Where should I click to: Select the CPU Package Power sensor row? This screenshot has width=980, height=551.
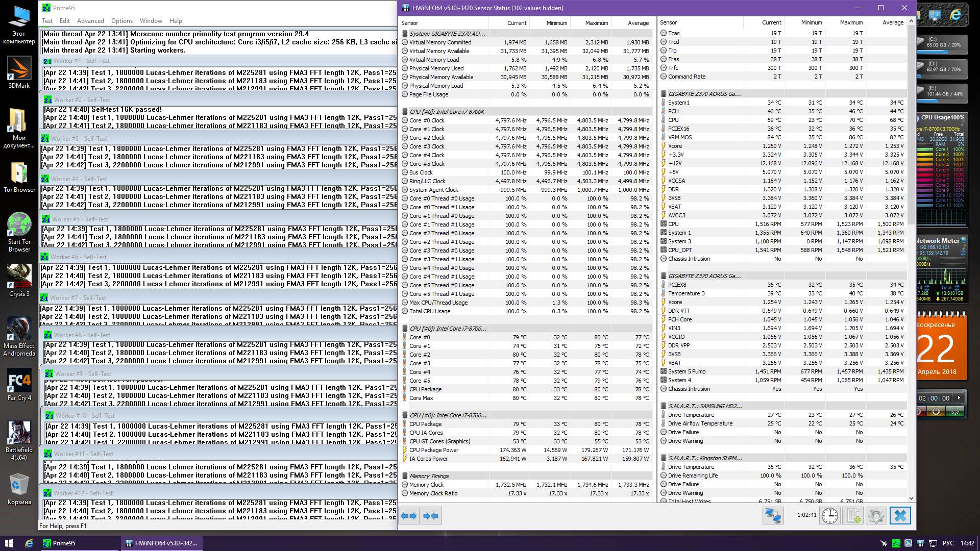click(434, 450)
